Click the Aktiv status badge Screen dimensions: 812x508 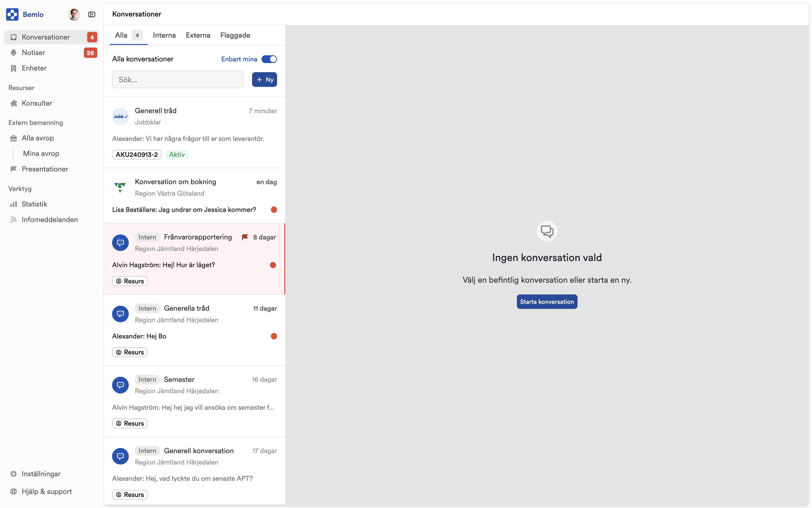click(177, 155)
